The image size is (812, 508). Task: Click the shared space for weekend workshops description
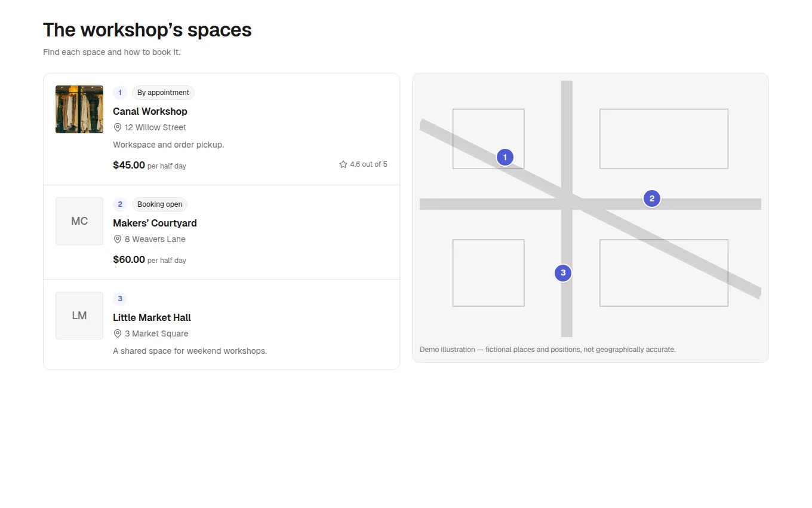click(190, 351)
